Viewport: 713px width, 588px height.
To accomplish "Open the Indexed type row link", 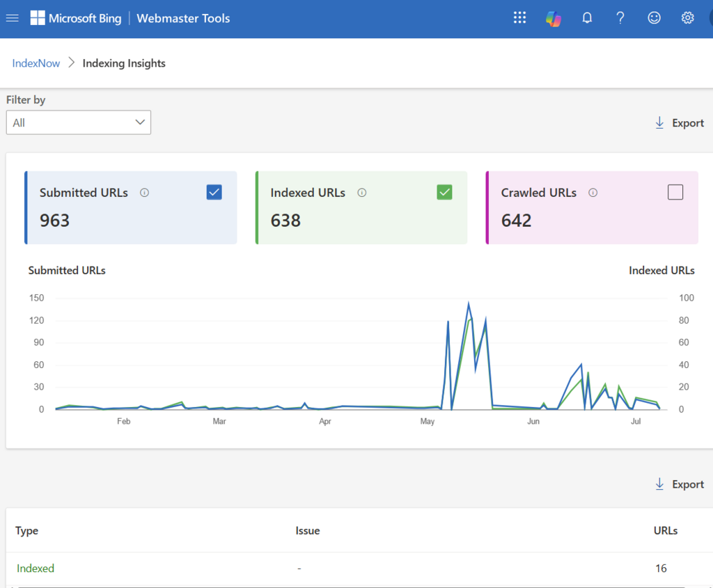I will 36,569.
